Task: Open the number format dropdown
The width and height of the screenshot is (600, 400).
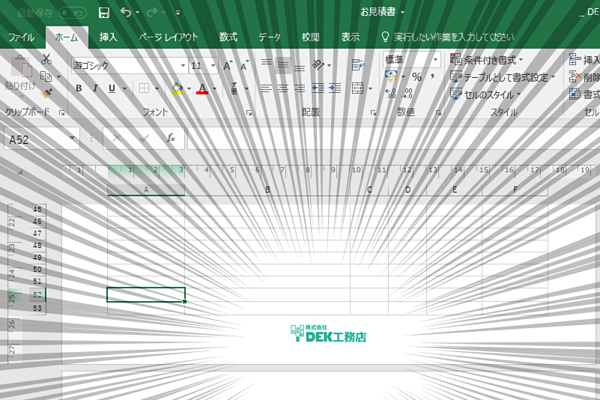Action: (435, 60)
